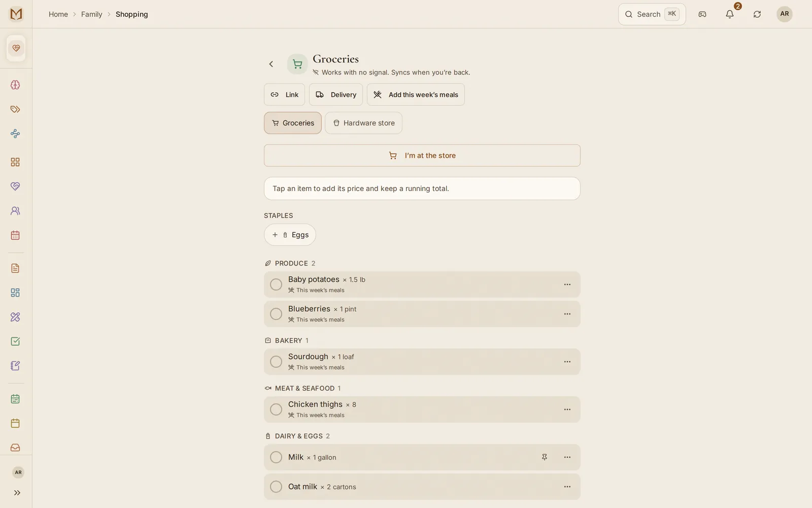Open the yellow calendar sidebar icon
The image size is (812, 508).
click(15, 423)
